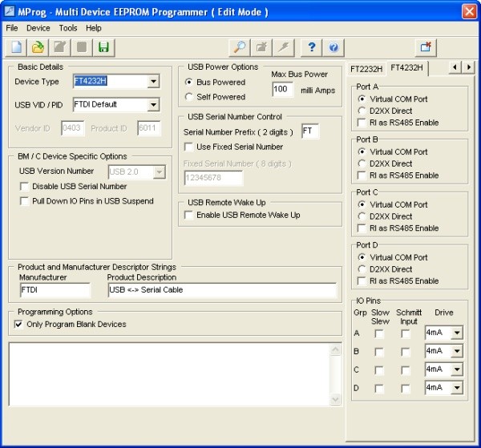This screenshot has height=448, width=481.
Task: Check Enable USB Remote Wake Up
Action: point(188,215)
